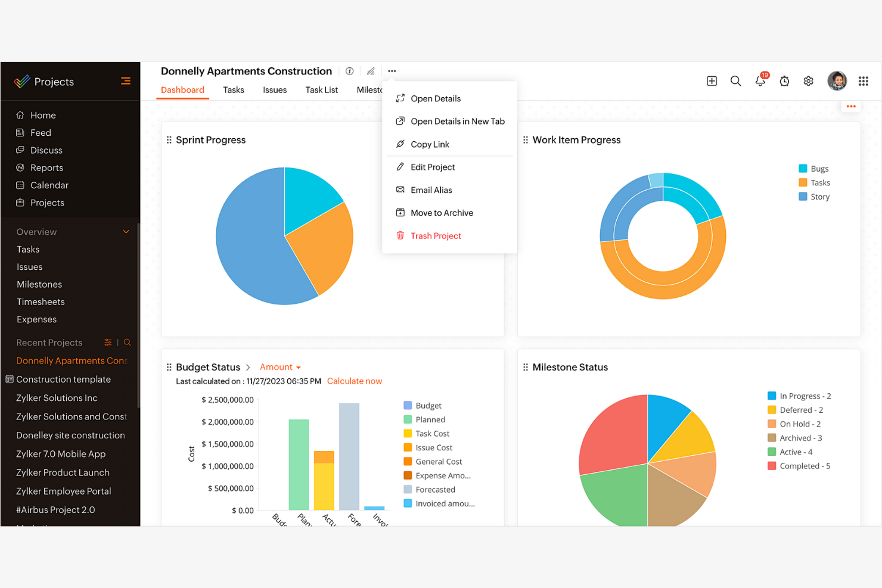Start a search with the magnifier icon
This screenshot has width=882, height=588.
coord(735,80)
